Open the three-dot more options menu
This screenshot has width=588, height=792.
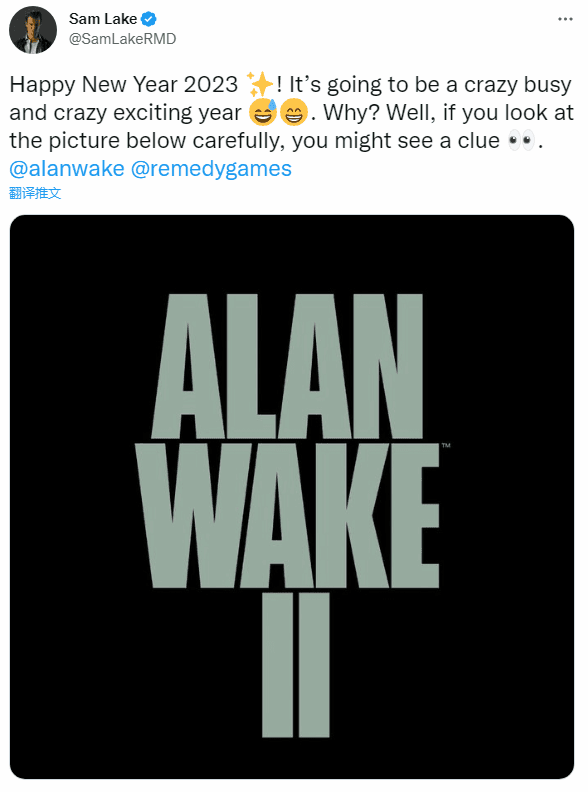[565, 19]
